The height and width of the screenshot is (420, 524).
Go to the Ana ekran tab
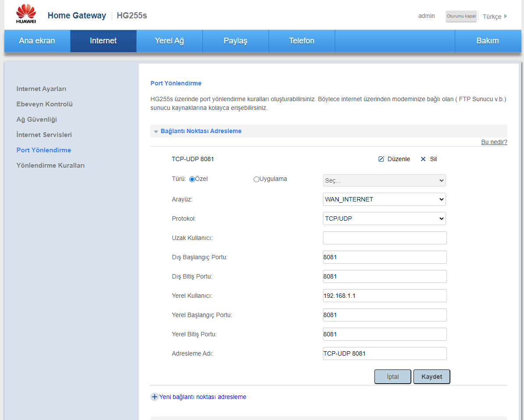tap(37, 41)
